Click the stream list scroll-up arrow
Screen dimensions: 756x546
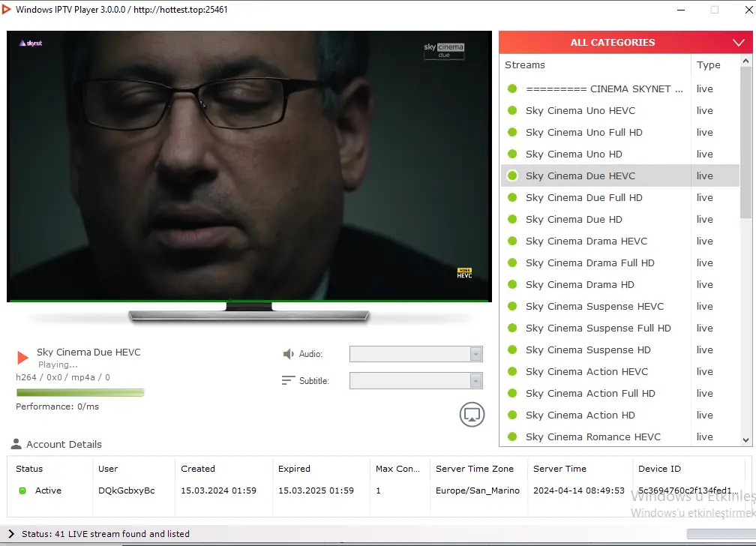(745, 61)
